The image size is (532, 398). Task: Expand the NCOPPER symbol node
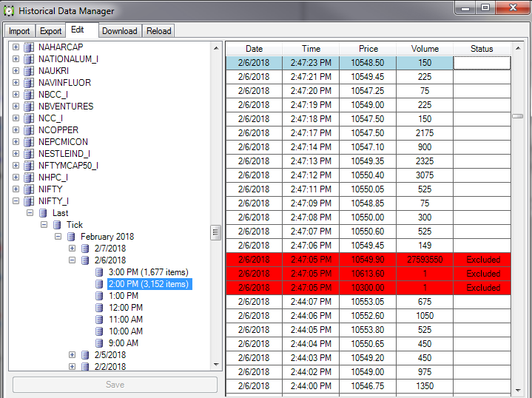(16, 130)
